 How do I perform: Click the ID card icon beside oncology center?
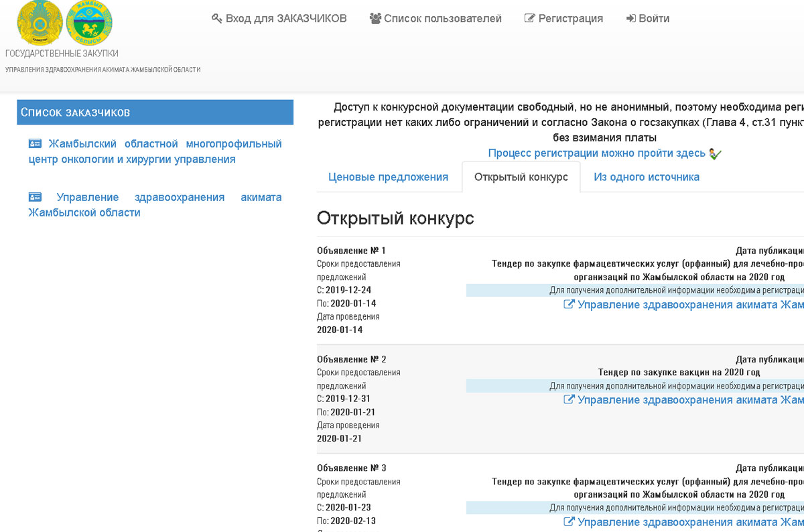point(35,144)
